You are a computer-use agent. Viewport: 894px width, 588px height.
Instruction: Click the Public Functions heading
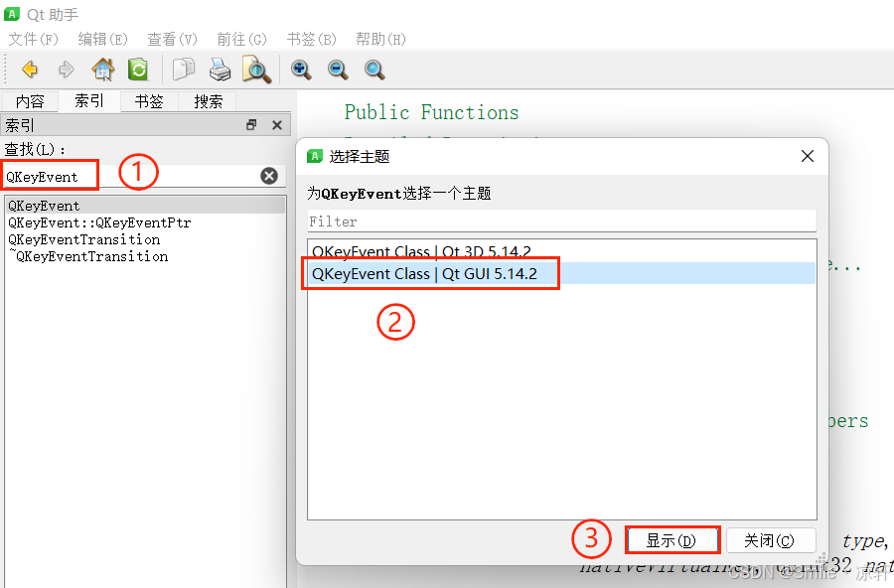(x=432, y=112)
